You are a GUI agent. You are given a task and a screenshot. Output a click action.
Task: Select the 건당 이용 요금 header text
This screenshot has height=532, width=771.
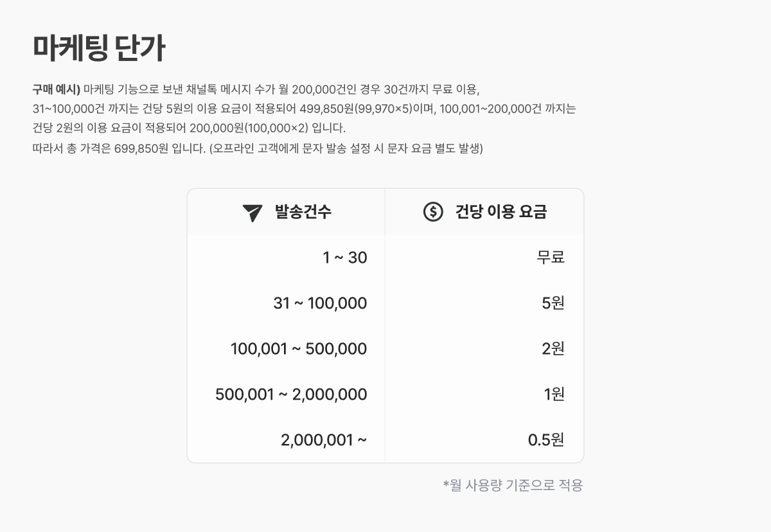click(501, 212)
